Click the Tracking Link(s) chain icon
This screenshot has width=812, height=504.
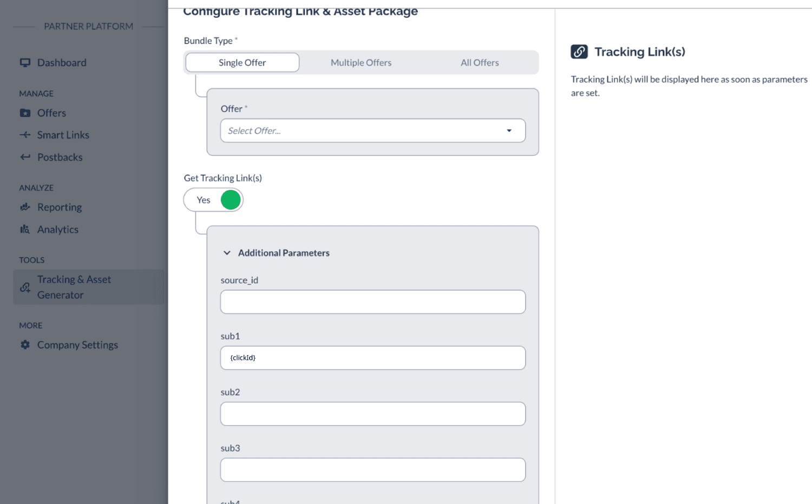point(579,52)
